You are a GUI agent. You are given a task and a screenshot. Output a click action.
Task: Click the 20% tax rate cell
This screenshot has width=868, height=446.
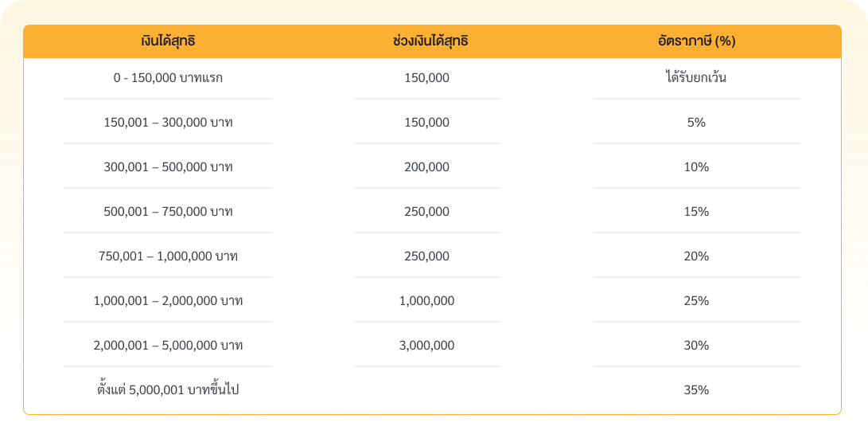(695, 256)
